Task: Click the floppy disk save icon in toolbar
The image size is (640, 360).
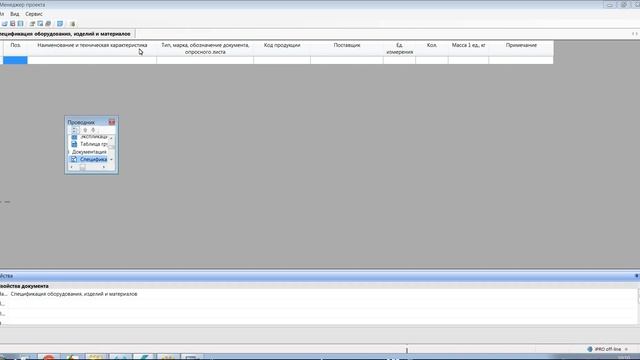Action: (x=13, y=24)
